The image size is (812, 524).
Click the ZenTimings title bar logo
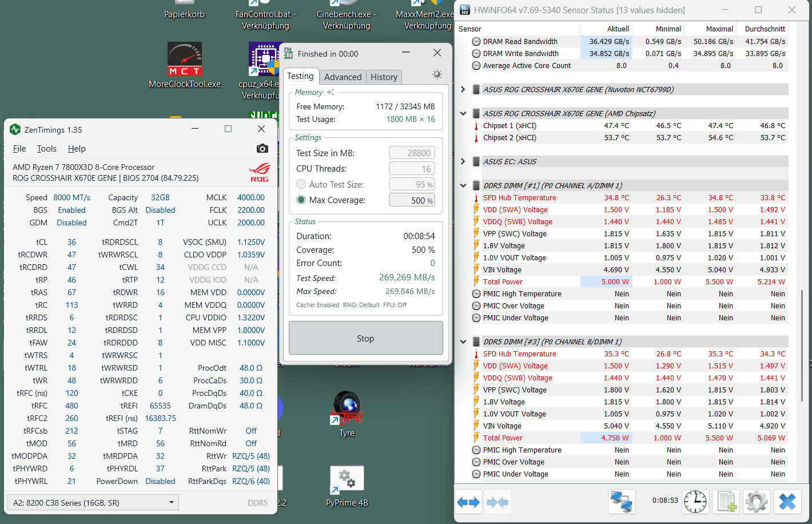(x=15, y=129)
